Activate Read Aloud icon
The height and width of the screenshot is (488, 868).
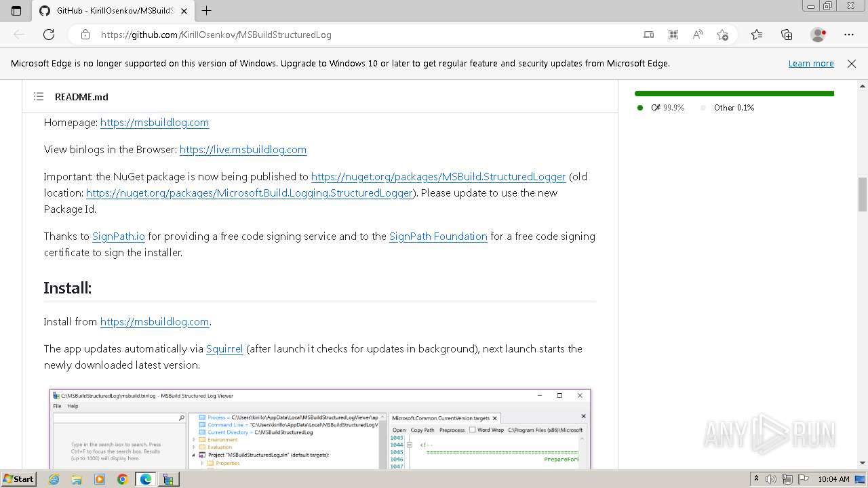698,35
